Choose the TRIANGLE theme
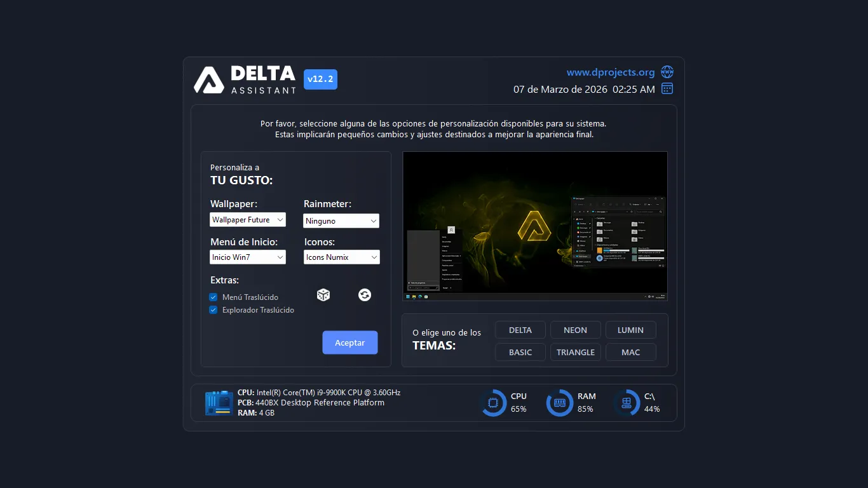Viewport: 868px width, 488px height. pyautogui.click(x=576, y=352)
